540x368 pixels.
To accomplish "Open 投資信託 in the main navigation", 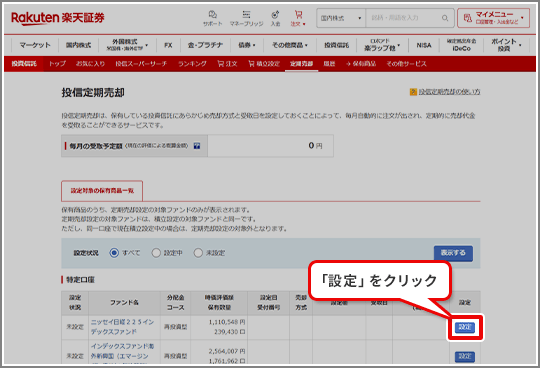I will 336,45.
